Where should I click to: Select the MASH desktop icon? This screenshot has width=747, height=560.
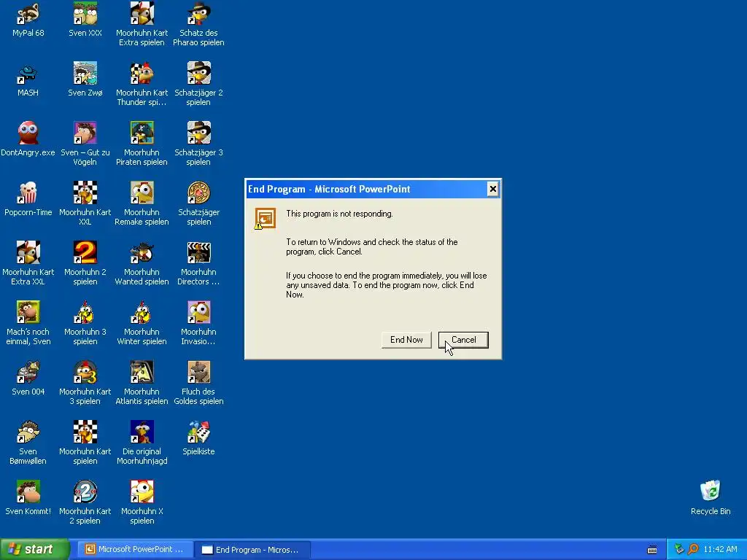click(28, 74)
